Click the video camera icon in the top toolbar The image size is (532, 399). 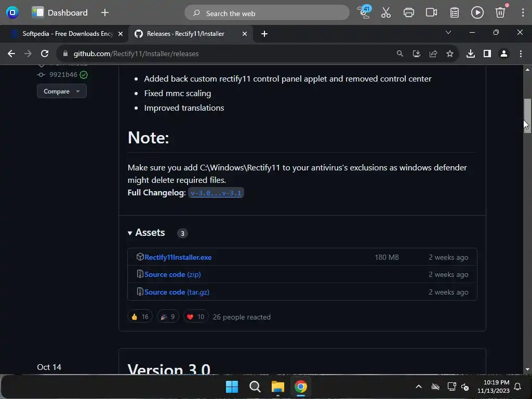[x=431, y=12]
